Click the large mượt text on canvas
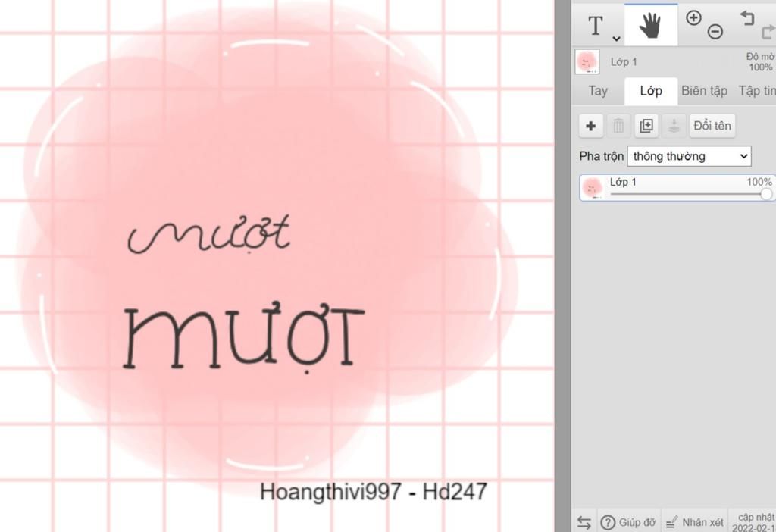Viewport: 776px width, 532px height. tap(243, 337)
